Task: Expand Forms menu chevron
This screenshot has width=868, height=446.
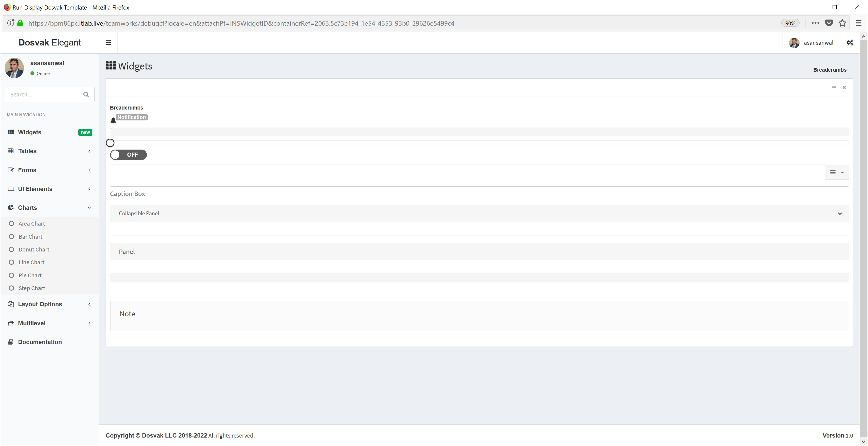Action: tap(89, 170)
